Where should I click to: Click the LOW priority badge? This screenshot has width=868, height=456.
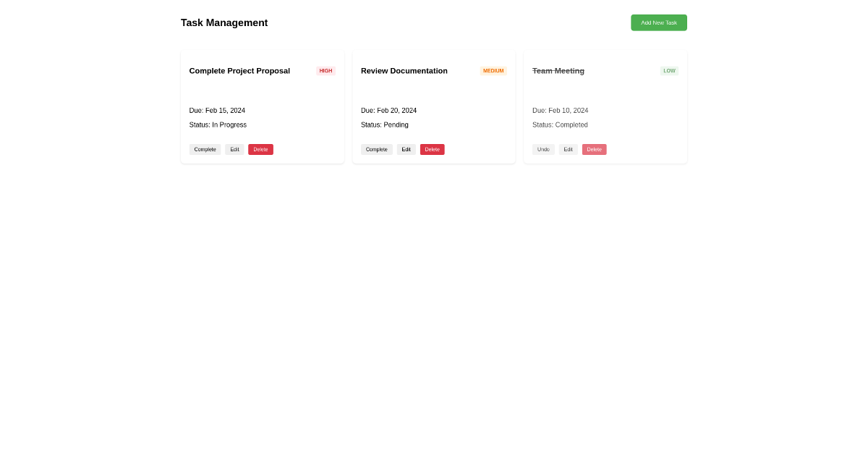tap(669, 70)
